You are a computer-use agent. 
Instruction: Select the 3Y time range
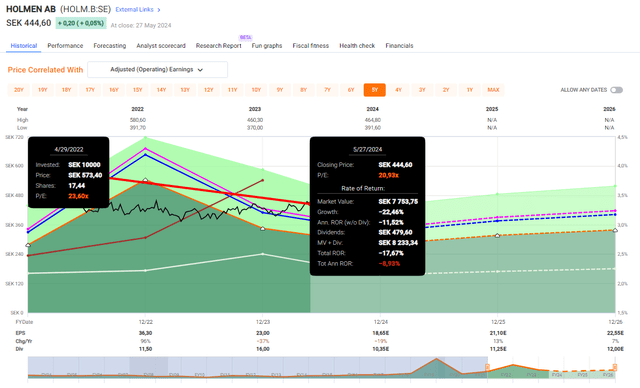tap(422, 90)
